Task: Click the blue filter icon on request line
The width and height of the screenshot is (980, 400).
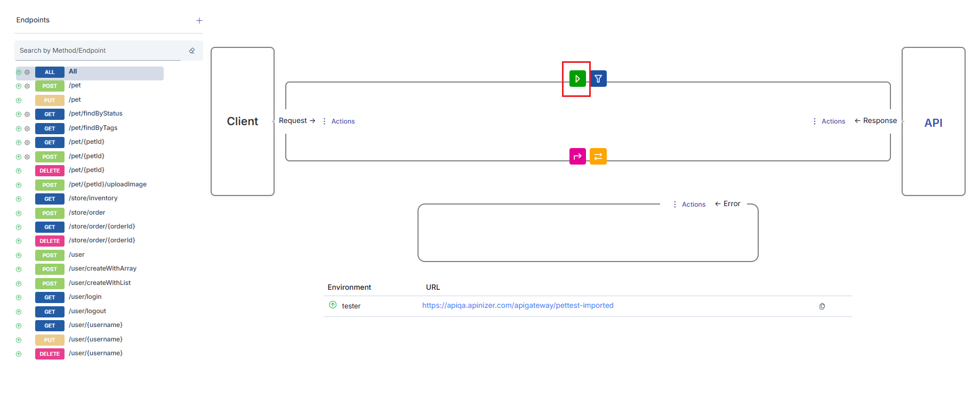Action: pos(598,79)
